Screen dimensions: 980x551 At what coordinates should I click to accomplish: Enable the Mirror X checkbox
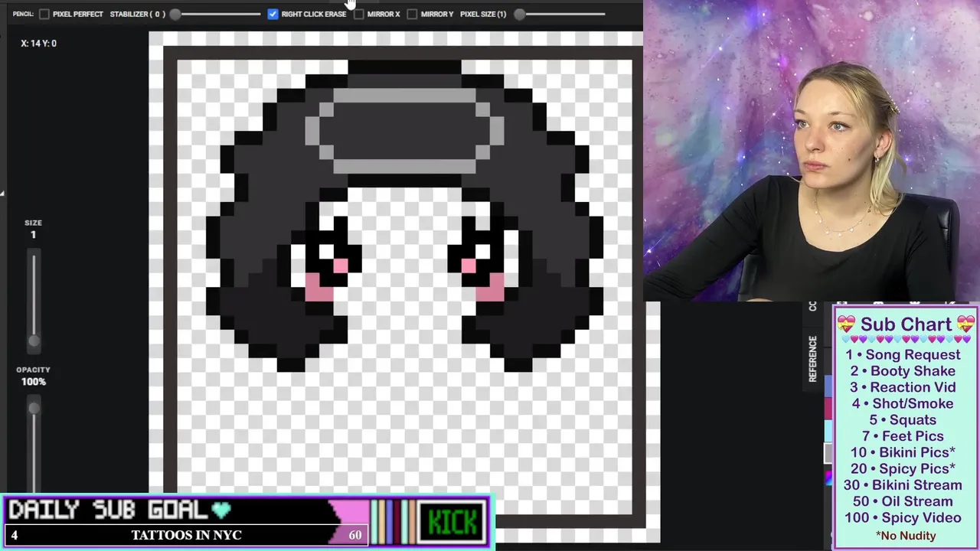click(359, 14)
